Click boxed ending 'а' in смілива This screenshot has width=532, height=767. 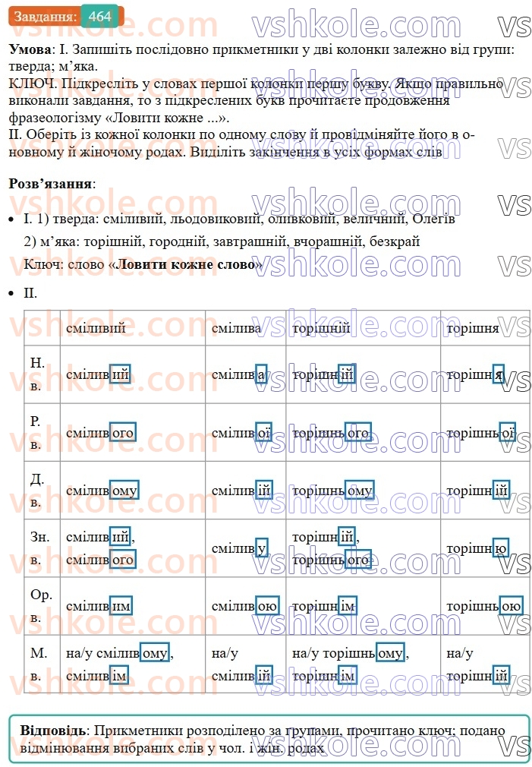261,374
